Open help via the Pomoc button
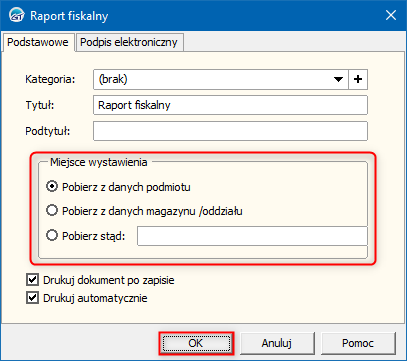The height and width of the screenshot is (361, 407). (x=358, y=343)
